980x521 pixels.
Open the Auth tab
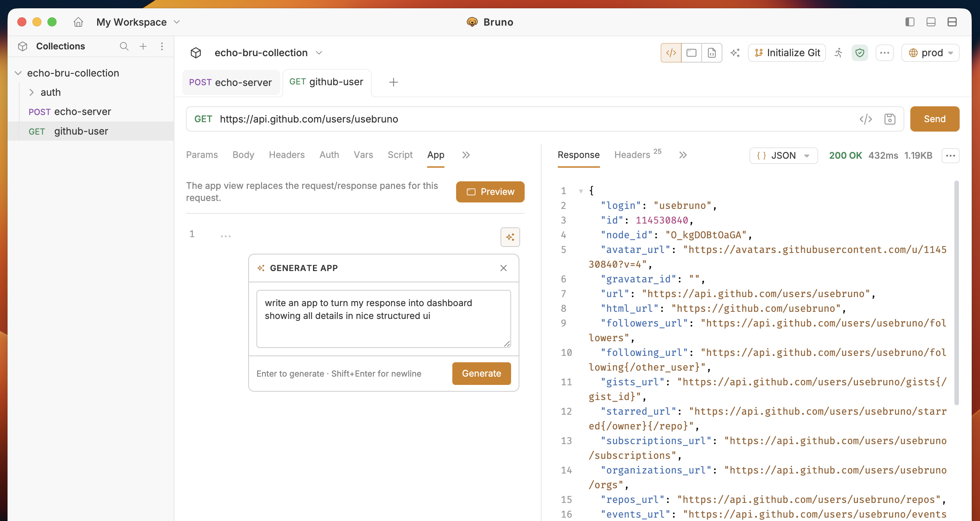tap(330, 155)
